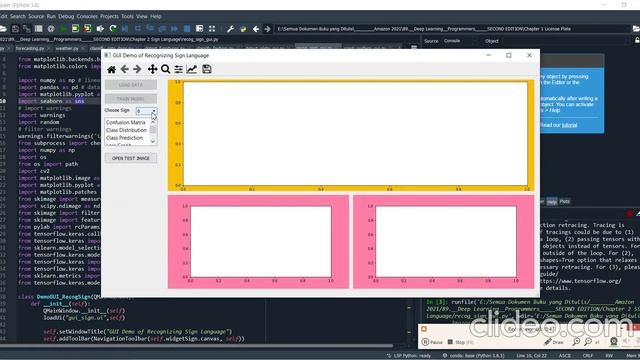The width and height of the screenshot is (640, 360).
Task: Select Class Distribution in the list
Action: (x=126, y=130)
